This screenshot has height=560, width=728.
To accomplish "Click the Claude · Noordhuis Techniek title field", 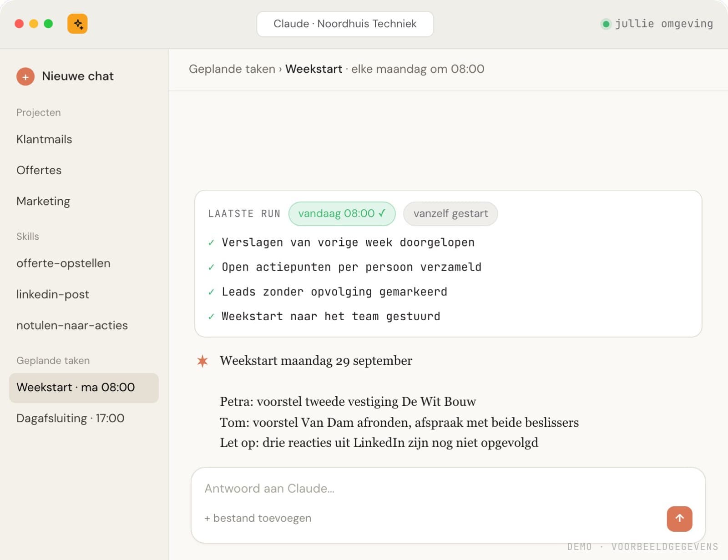I will [x=345, y=24].
